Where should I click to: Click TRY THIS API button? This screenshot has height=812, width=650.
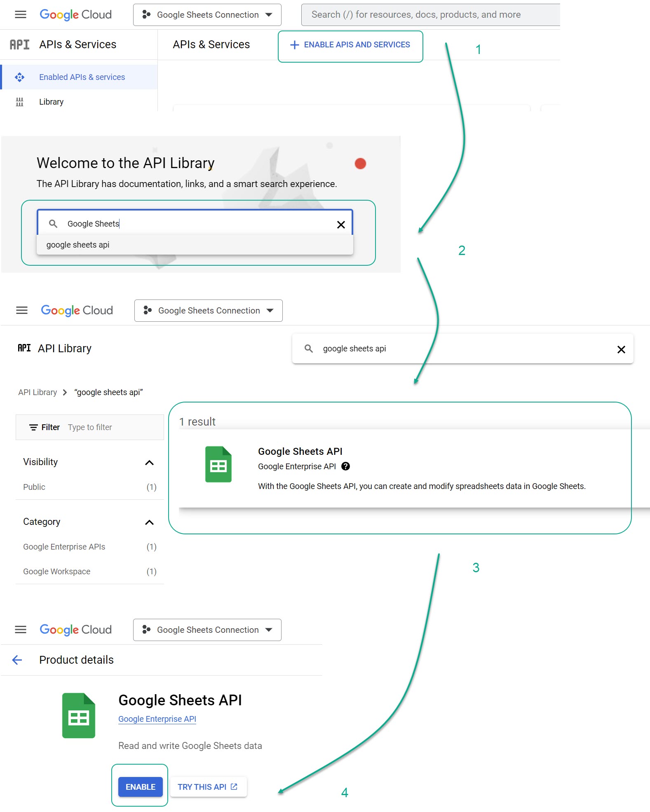click(x=208, y=787)
